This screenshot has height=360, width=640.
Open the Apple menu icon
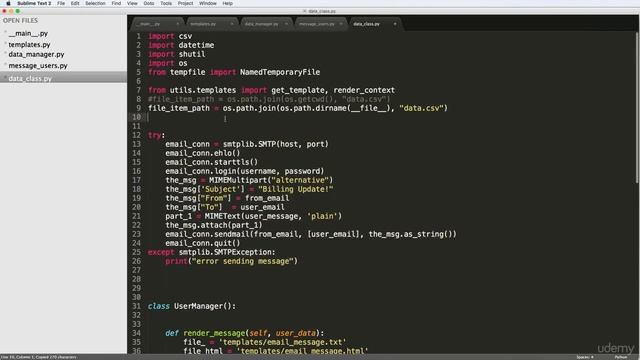pyautogui.click(x=8, y=3)
